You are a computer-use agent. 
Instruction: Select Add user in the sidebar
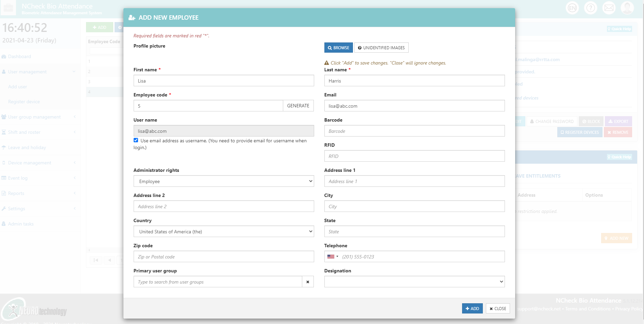click(17, 87)
